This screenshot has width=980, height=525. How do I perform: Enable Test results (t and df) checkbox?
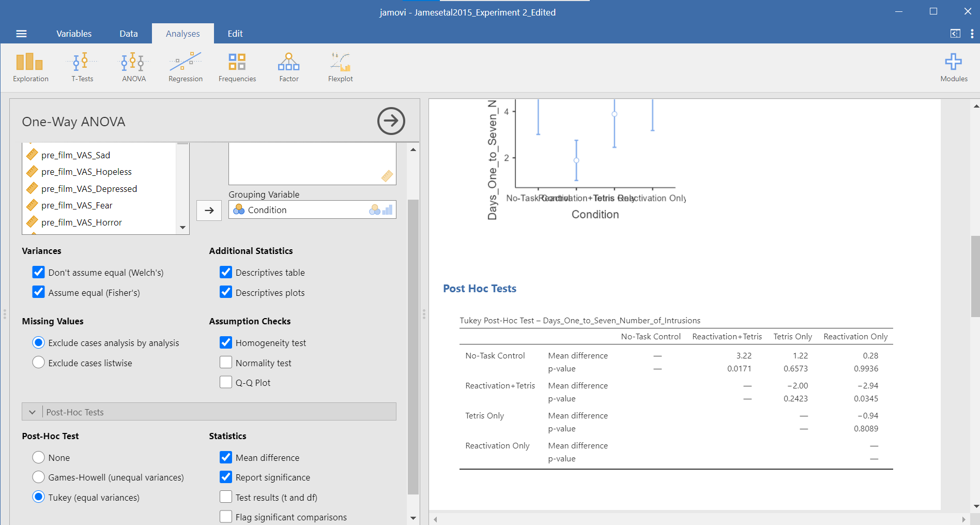pos(226,497)
